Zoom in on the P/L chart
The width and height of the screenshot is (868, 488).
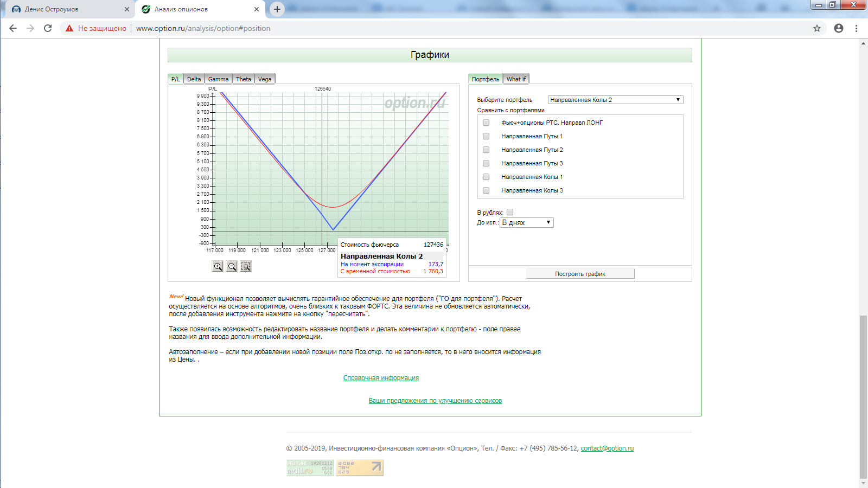218,266
